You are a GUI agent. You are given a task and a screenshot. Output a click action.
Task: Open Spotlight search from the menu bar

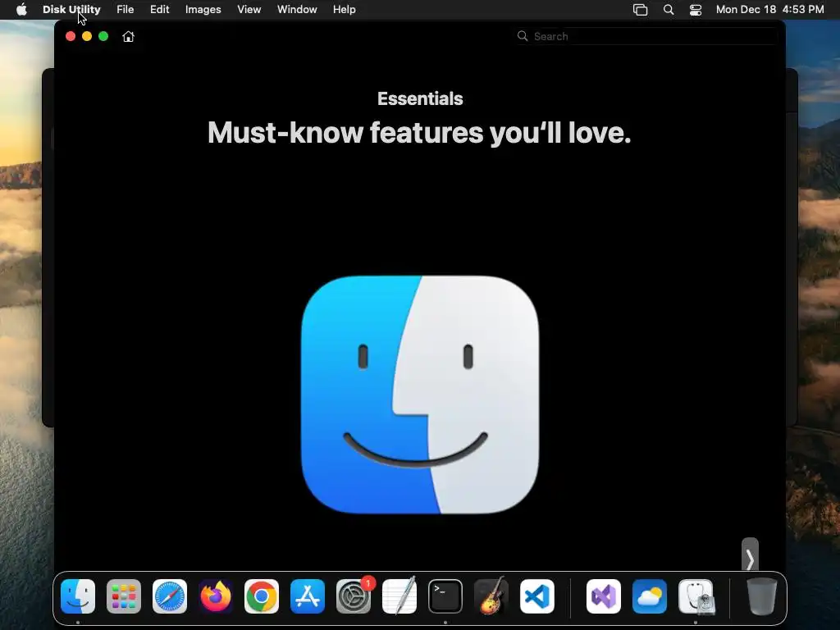(669, 10)
